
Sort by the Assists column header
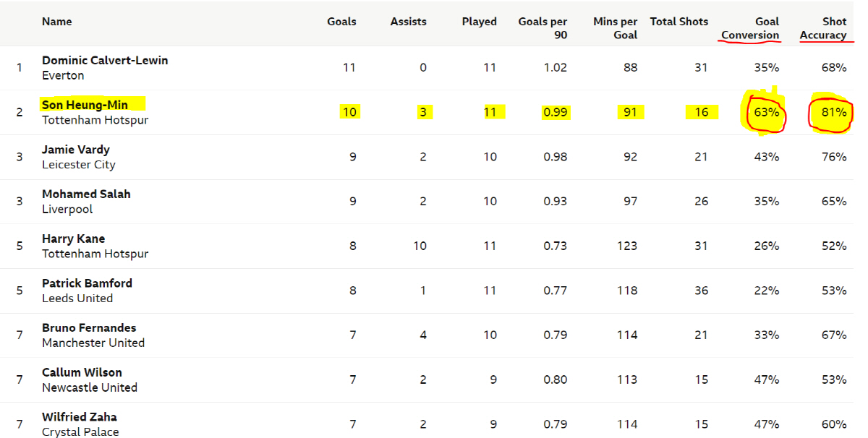[408, 22]
